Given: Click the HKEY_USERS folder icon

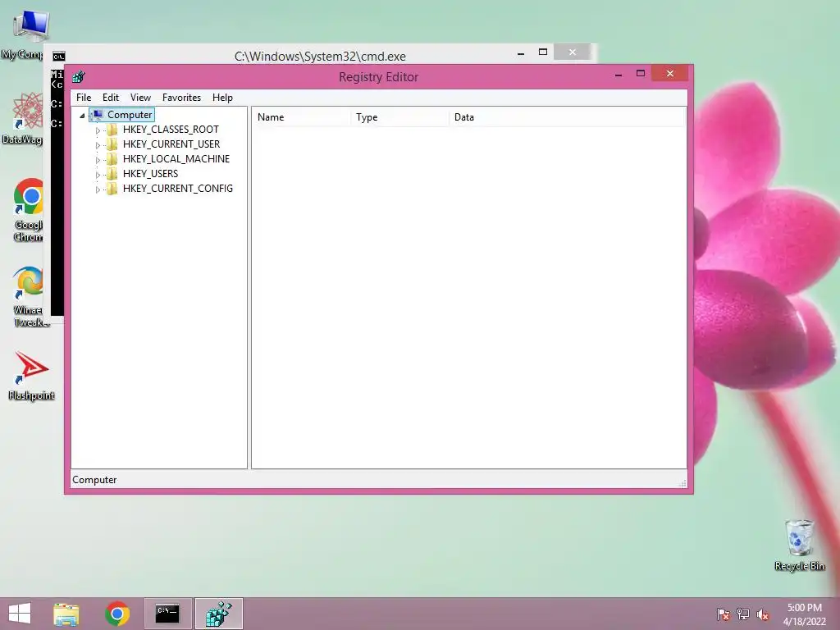Looking at the screenshot, I should pos(112,174).
